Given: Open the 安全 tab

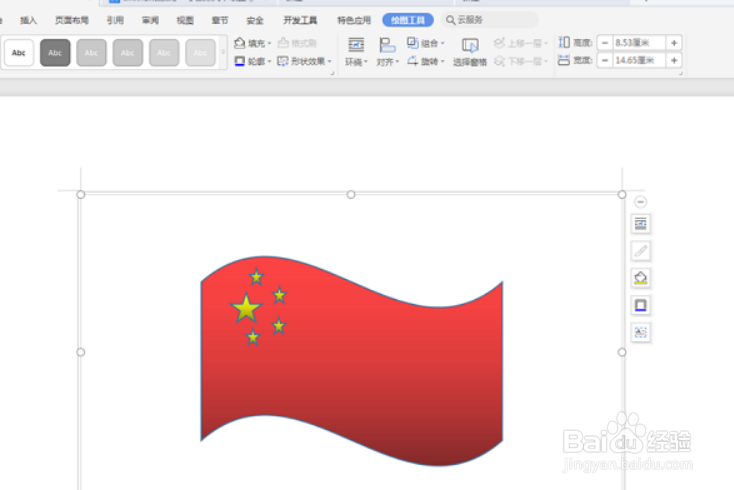Looking at the screenshot, I should coord(255,20).
